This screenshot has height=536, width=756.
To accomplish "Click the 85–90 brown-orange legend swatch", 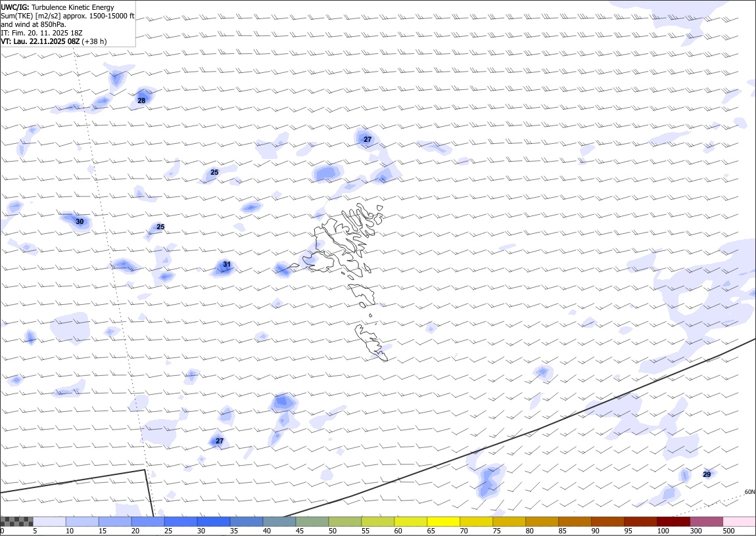I will (x=575, y=522).
